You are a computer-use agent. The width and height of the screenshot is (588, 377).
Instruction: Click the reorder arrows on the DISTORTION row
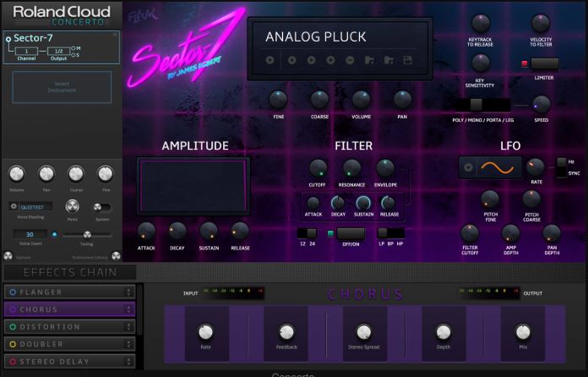pyautogui.click(x=128, y=327)
